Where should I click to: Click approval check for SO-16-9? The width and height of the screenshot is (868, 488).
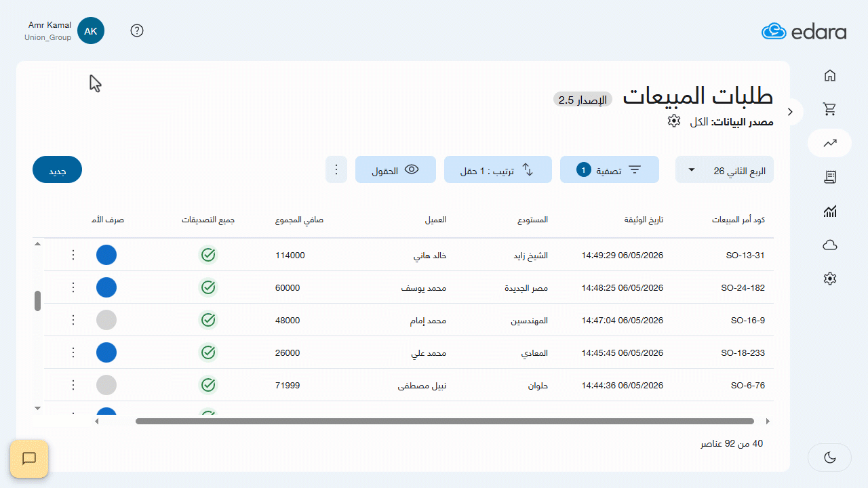208,320
